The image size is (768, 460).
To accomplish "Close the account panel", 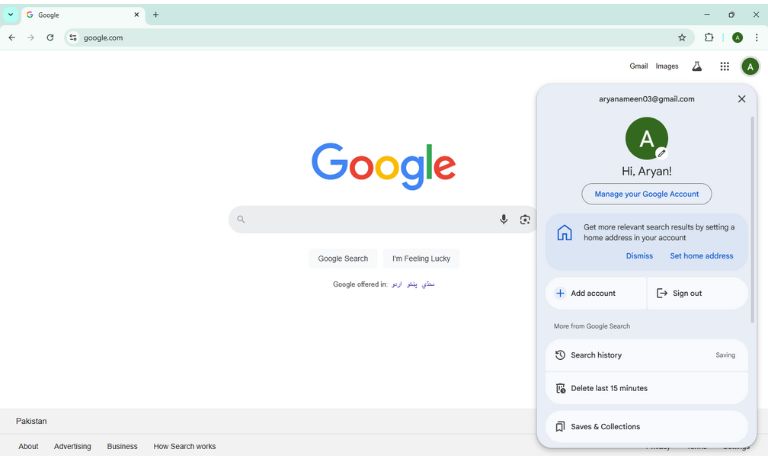I will coord(741,99).
